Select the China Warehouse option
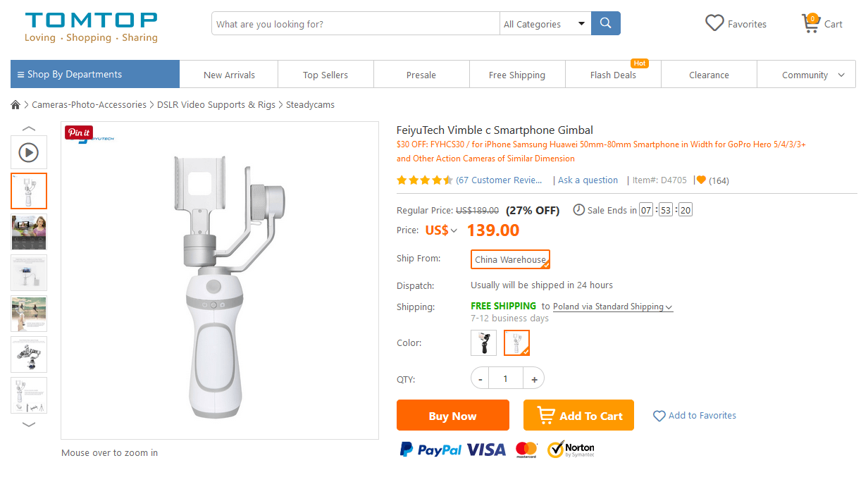Screen dimensions: 868x482 pos(510,259)
